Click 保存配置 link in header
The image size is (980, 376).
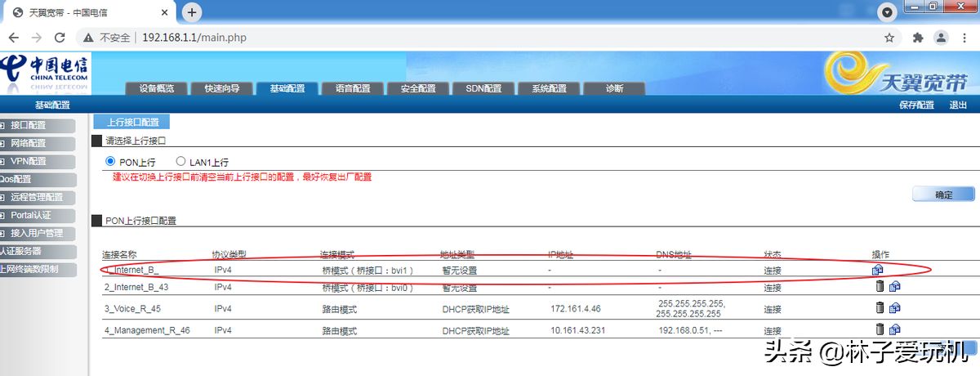(x=916, y=105)
